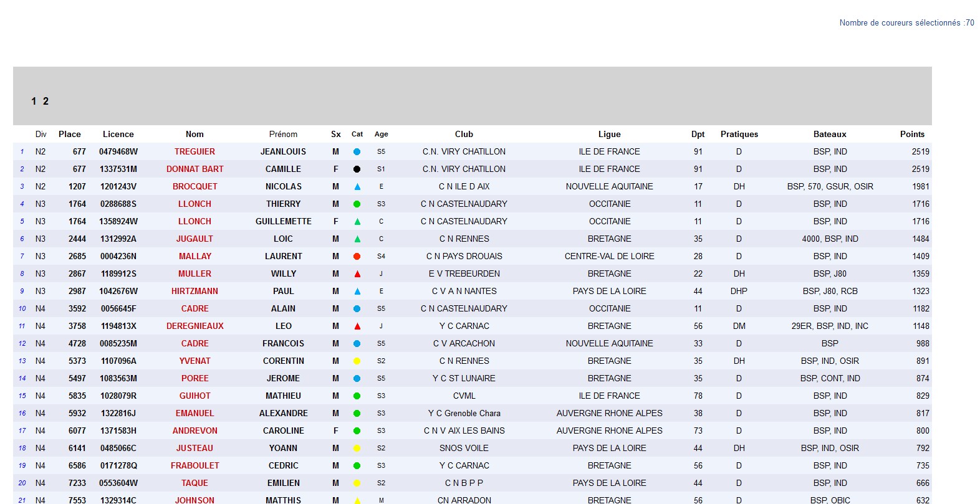The width and height of the screenshot is (980, 504).
Task: Click club cell 'C N ILE D AIX'
Action: (464, 186)
